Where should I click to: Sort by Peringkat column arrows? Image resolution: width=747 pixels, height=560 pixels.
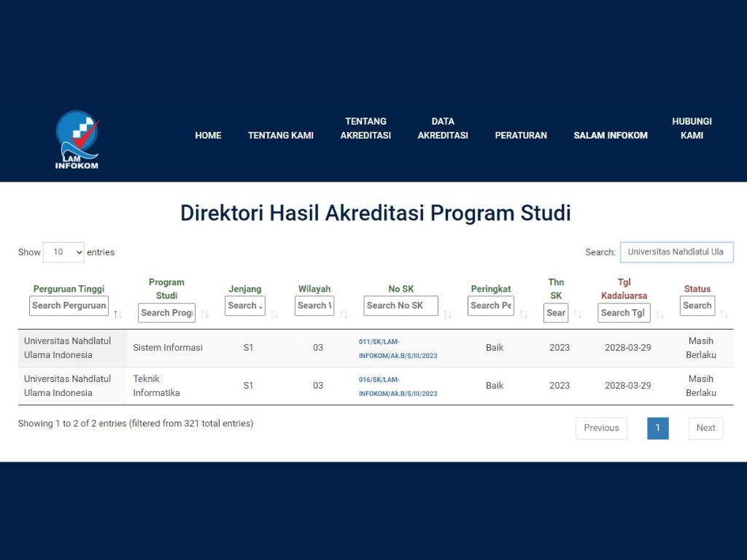(x=523, y=314)
